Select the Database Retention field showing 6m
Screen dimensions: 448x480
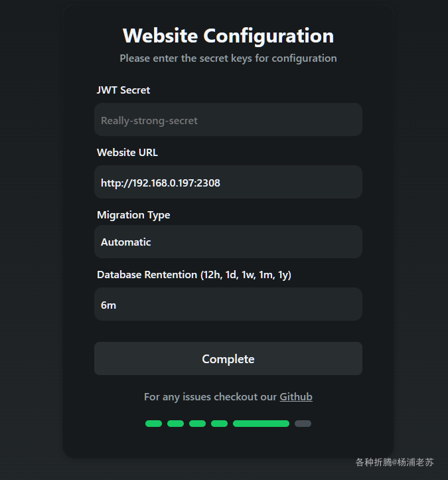pyautogui.click(x=228, y=304)
